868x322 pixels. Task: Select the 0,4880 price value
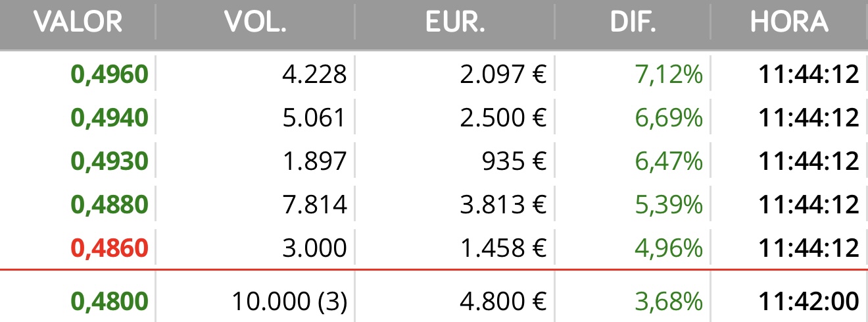tap(110, 205)
